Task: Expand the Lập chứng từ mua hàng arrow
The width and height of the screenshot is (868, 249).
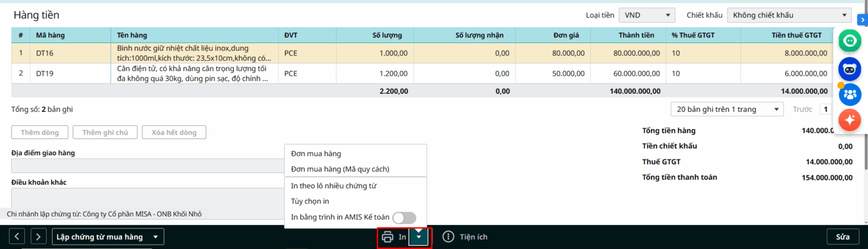Action: 156,237
